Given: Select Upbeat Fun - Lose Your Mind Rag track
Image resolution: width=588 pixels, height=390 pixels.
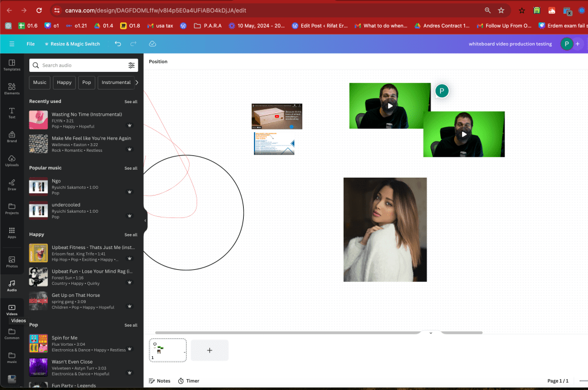Looking at the screenshot, I should click(x=83, y=277).
